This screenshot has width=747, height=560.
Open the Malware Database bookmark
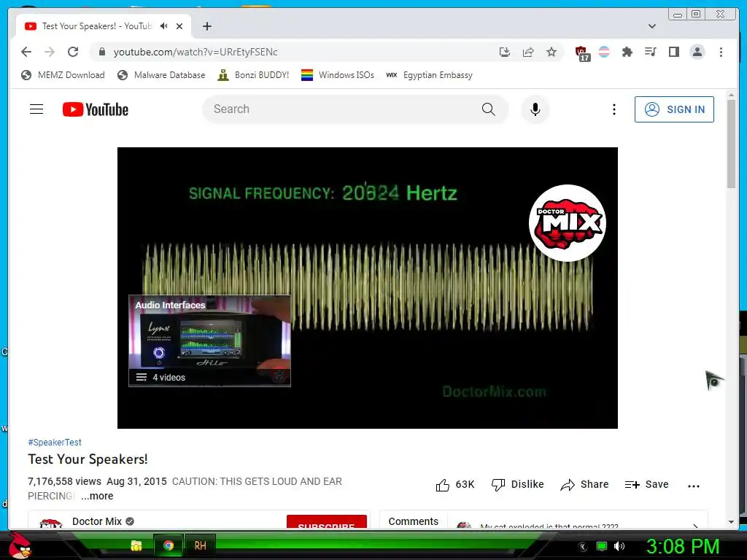click(x=161, y=75)
